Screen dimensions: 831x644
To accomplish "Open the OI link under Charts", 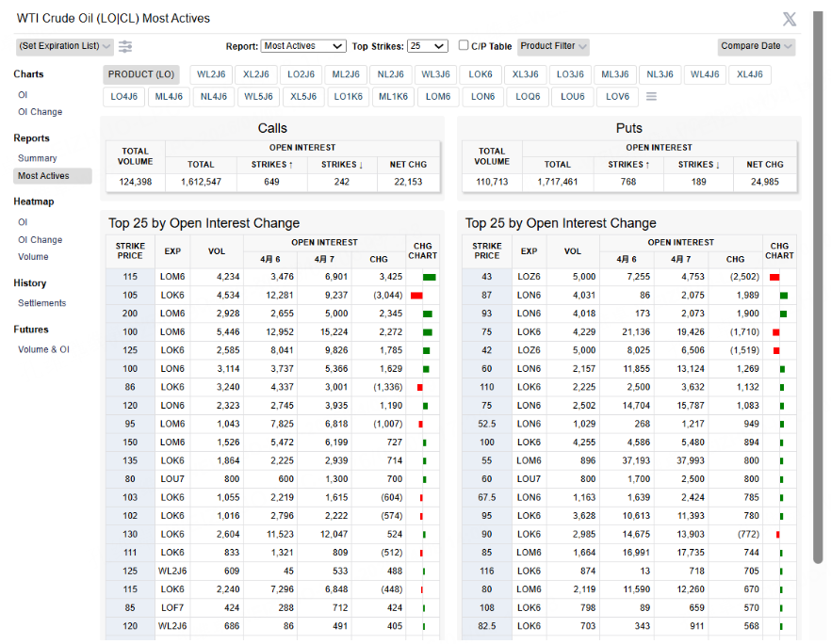I will [23, 95].
